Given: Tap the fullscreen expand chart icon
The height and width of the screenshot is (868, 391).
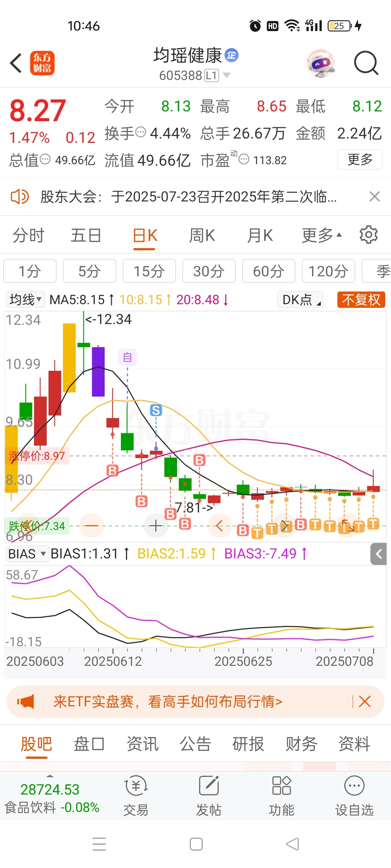Looking at the screenshot, I should (348, 526).
